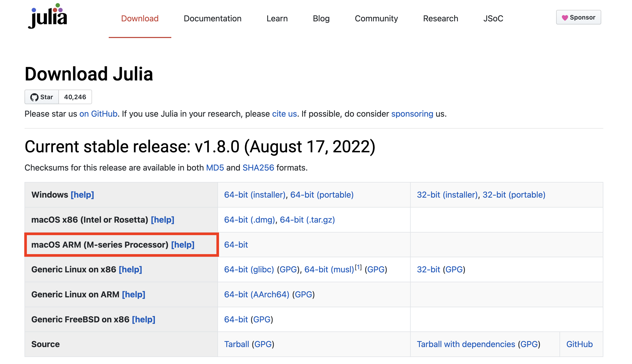Download Tarball with dependencies source
Viewport: 632px width, 364px height.
tap(466, 344)
